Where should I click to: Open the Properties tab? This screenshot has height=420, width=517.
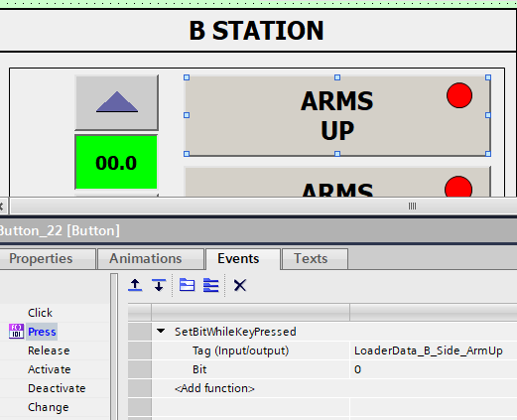(x=41, y=258)
